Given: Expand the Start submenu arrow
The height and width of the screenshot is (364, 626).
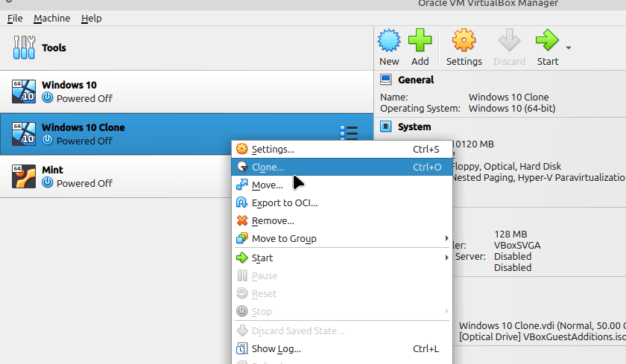Looking at the screenshot, I should coord(446,258).
